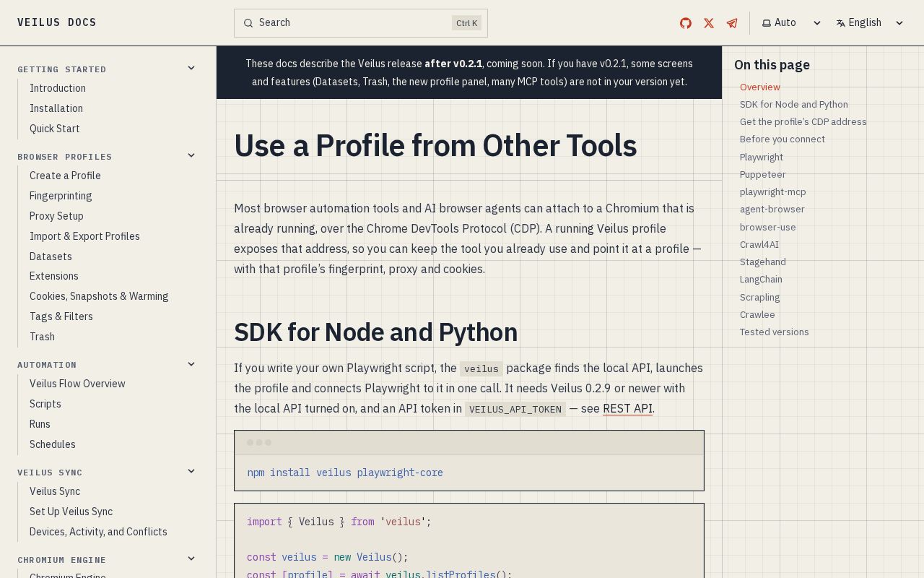Open Import & Export Profiles page
924x578 pixels.
click(x=84, y=236)
